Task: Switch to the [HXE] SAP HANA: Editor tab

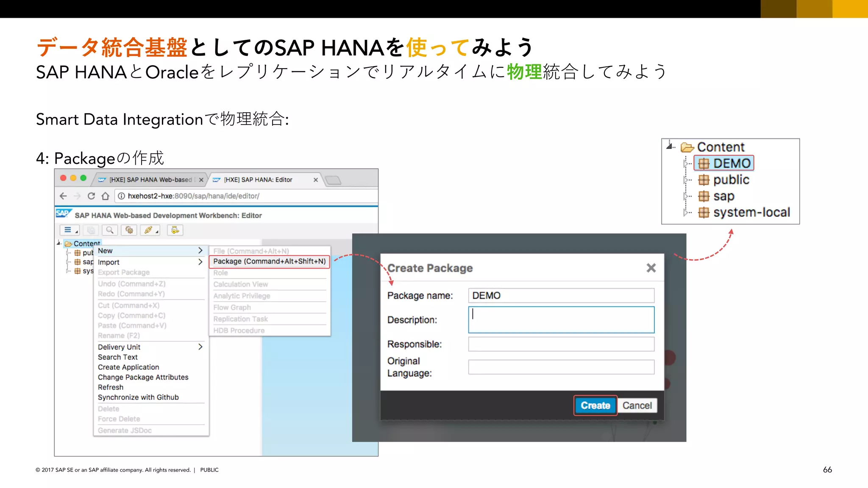Action: click(265, 180)
